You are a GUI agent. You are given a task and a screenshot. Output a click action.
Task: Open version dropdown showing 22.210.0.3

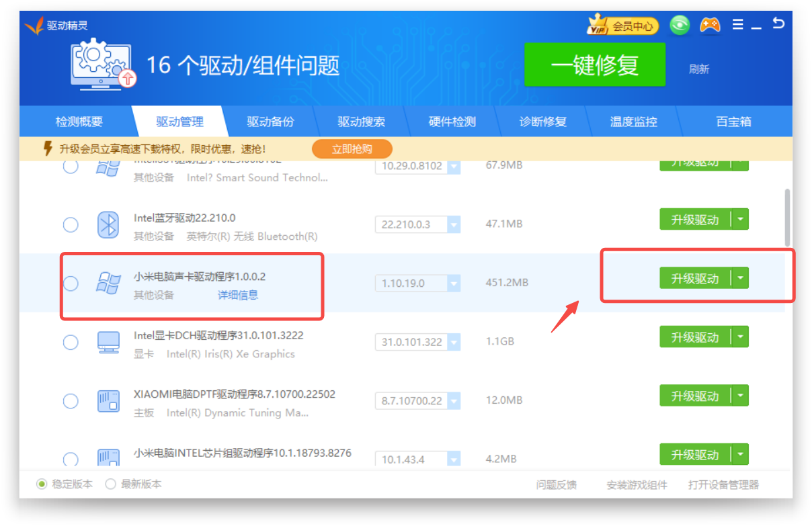[454, 224]
